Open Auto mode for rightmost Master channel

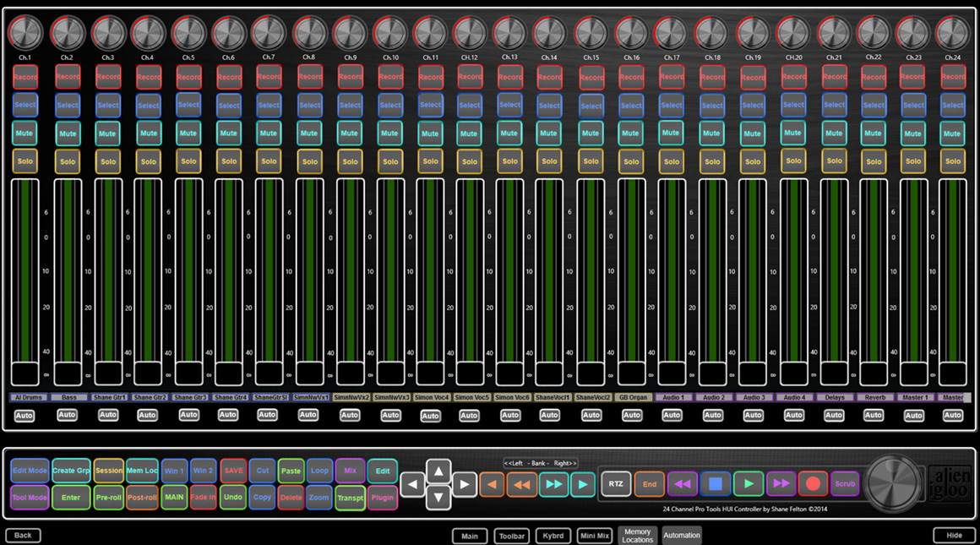click(x=952, y=415)
